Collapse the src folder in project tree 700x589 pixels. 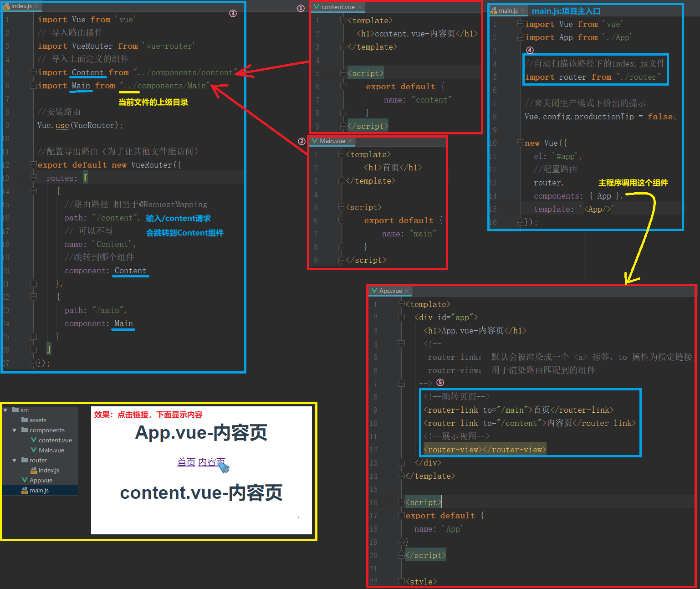(x=5, y=410)
